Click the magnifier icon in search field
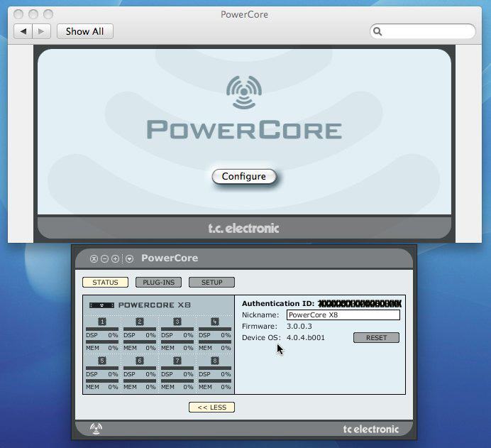 click(x=377, y=31)
